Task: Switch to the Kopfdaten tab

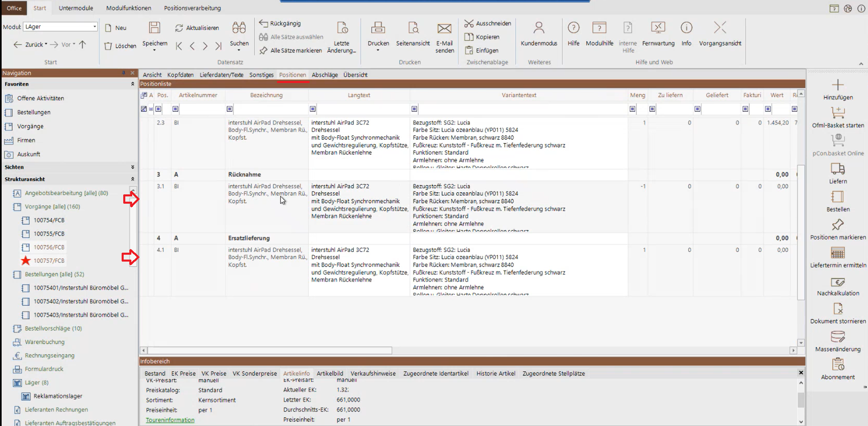Action: tap(180, 75)
